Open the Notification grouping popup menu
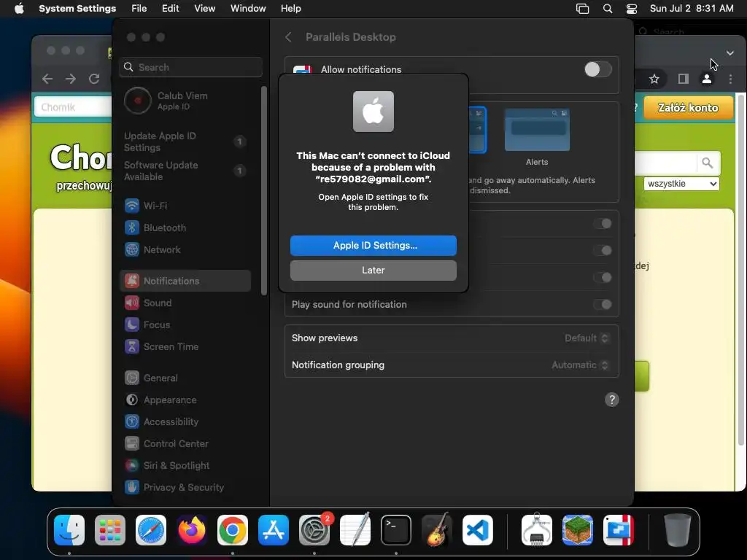The width and height of the screenshot is (747, 560). (580, 365)
